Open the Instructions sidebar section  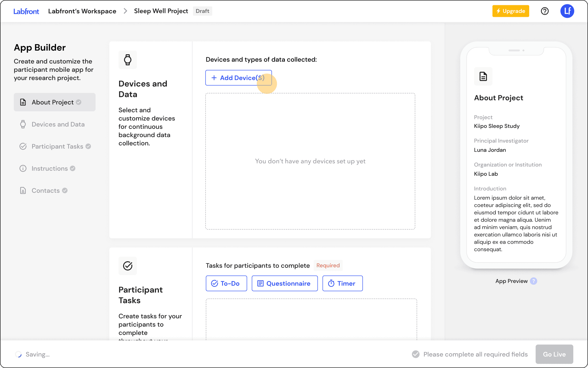point(50,168)
